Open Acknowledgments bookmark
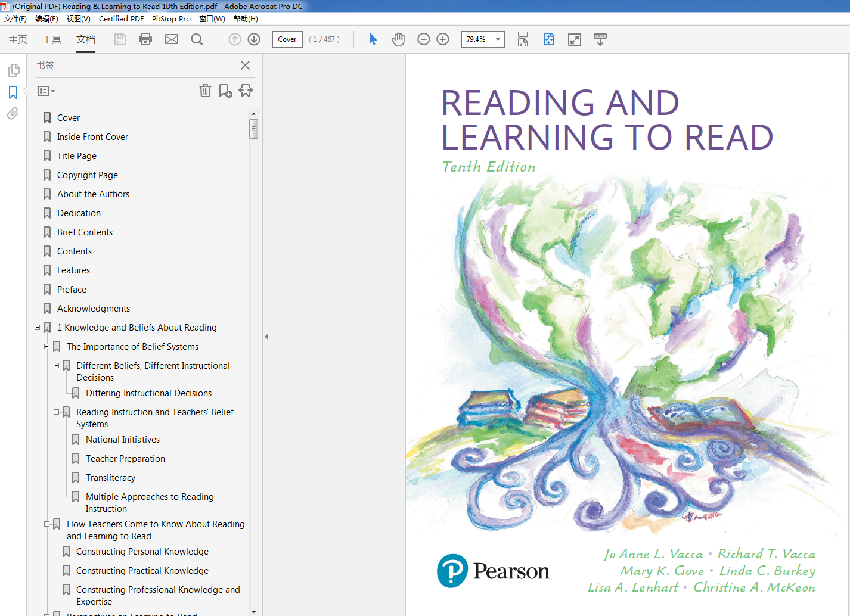 (x=94, y=309)
